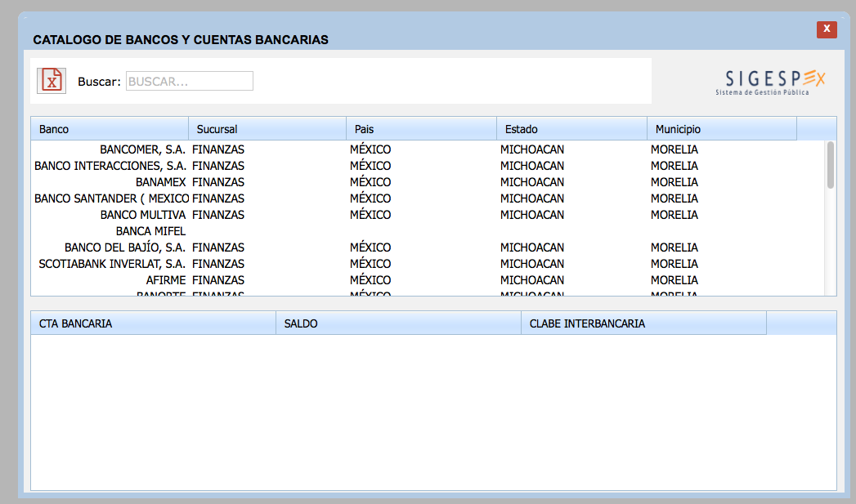The image size is (856, 504).
Task: Click MÉXICO in the BANCOMER row
Action: [370, 149]
